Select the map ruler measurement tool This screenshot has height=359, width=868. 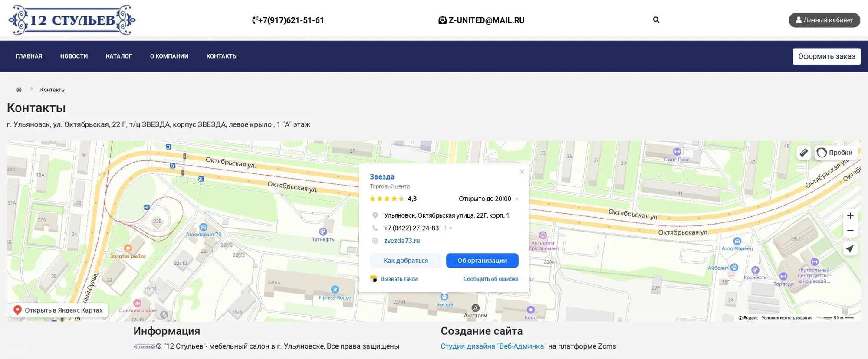click(x=803, y=153)
